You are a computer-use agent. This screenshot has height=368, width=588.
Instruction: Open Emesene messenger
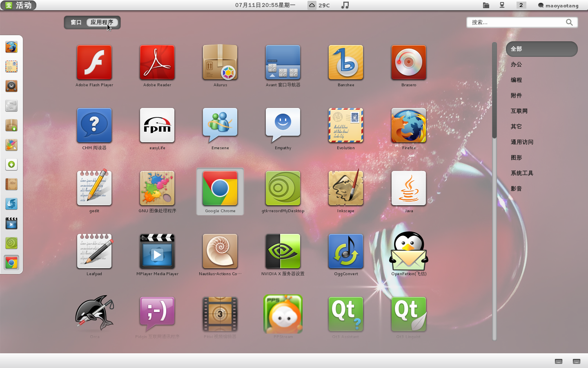pos(220,126)
